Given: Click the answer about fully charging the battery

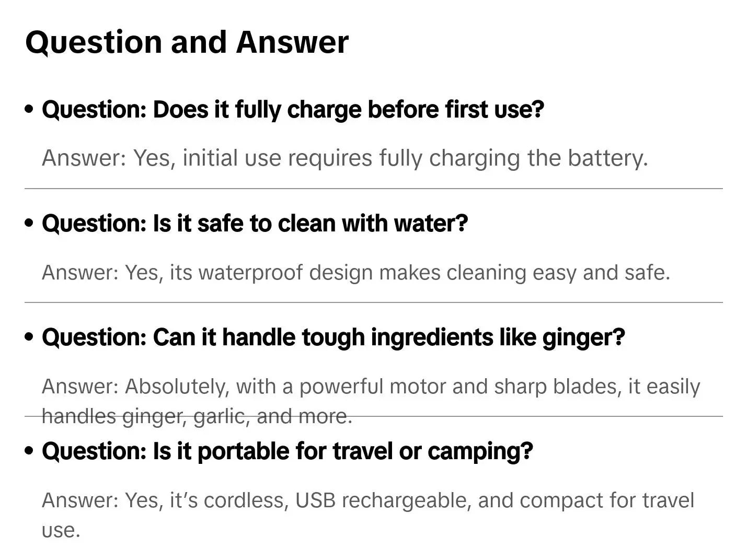Looking at the screenshot, I should click(345, 158).
